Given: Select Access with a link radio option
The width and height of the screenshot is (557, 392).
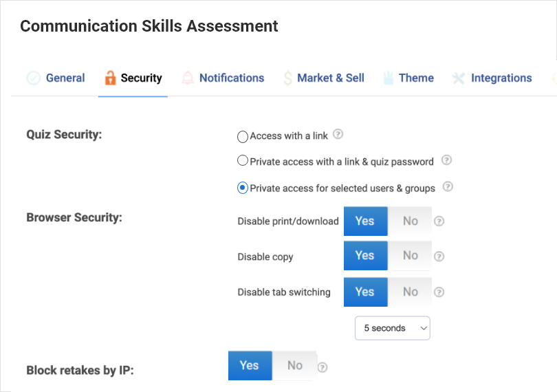Looking at the screenshot, I should (243, 136).
